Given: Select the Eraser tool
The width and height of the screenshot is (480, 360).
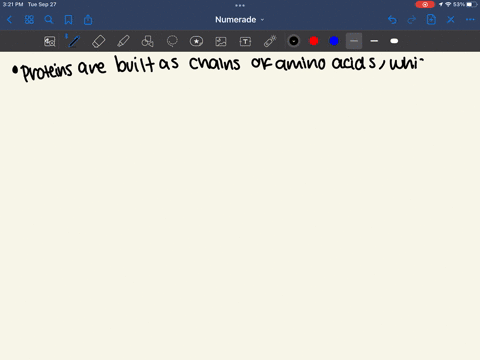Looking at the screenshot, I should [98, 41].
